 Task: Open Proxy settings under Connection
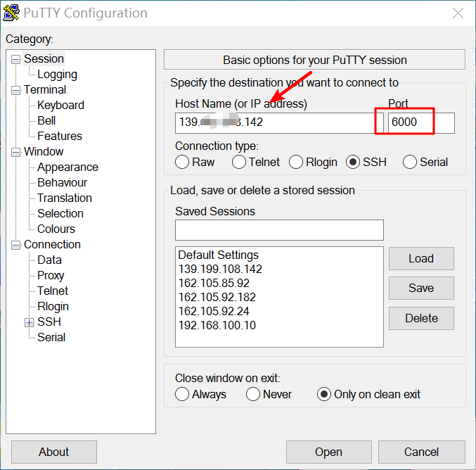click(x=51, y=276)
